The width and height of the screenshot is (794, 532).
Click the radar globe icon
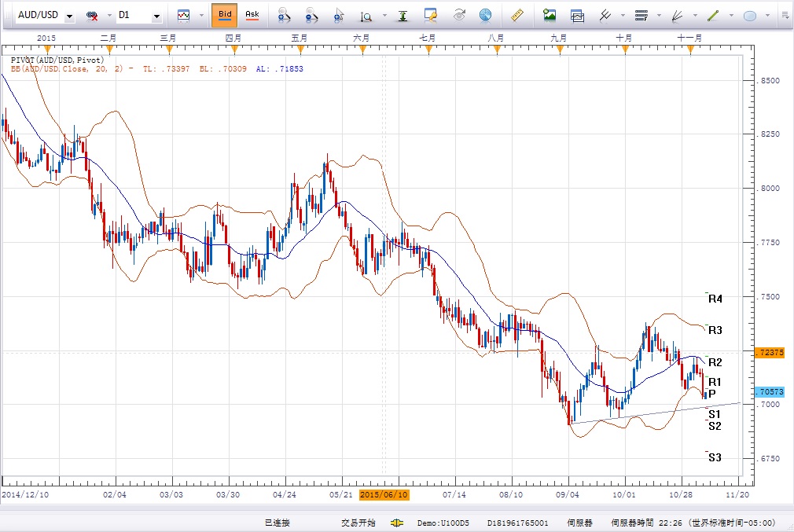[485, 15]
